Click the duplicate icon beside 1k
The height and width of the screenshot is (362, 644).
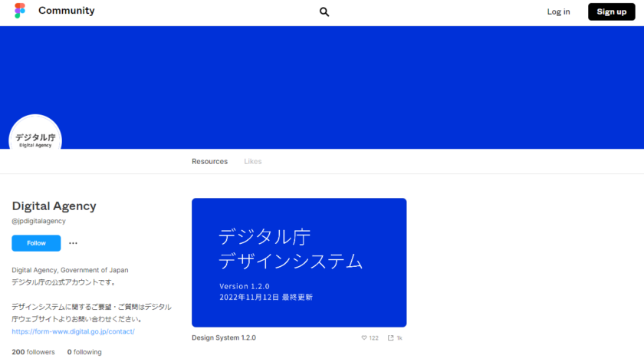390,337
